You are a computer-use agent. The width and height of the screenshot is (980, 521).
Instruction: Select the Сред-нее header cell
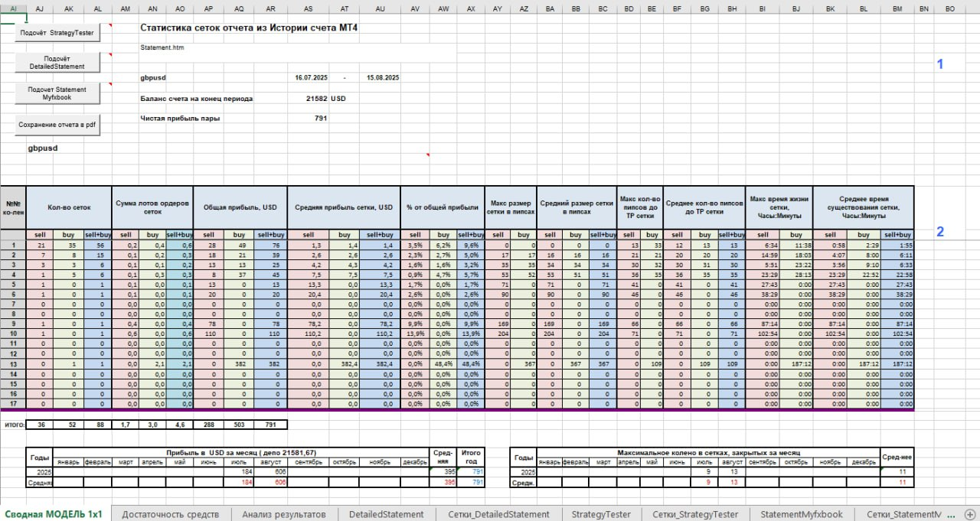tap(897, 457)
